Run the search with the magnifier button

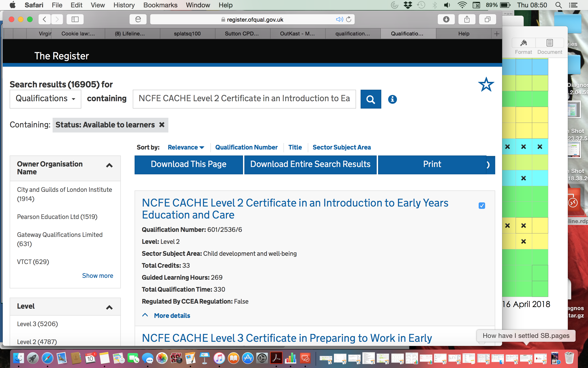pyautogui.click(x=371, y=99)
